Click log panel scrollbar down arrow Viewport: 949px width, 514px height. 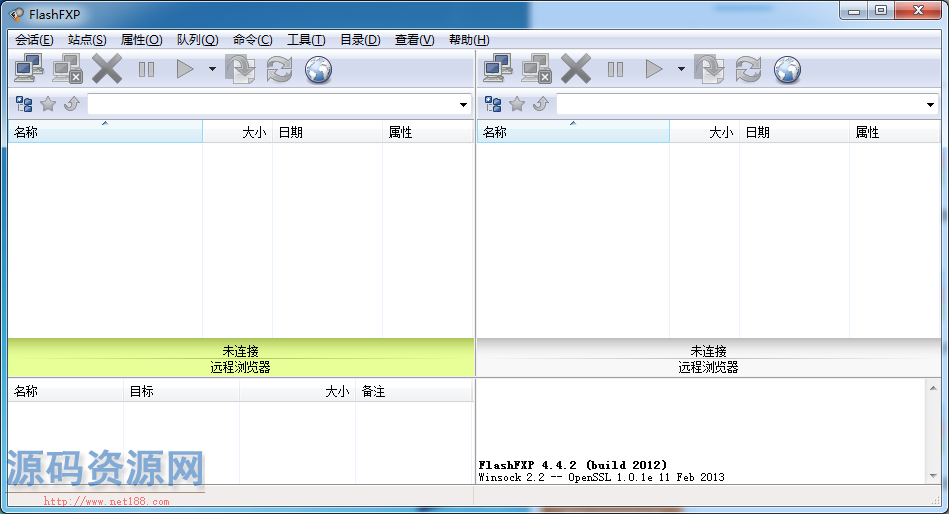[933, 476]
